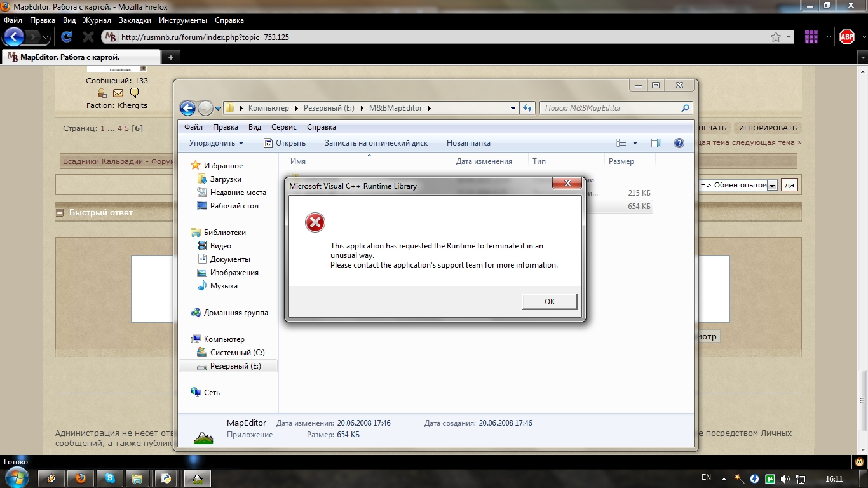Viewport: 868px width, 488px height.
Task: Open a new Firefox tab with plus button
Action: pyautogui.click(x=170, y=57)
